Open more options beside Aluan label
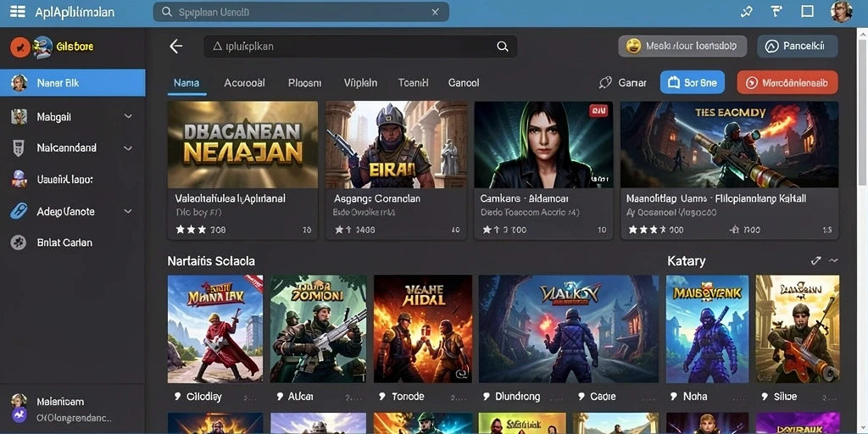Image resolution: width=868 pixels, height=434 pixels. tap(353, 398)
